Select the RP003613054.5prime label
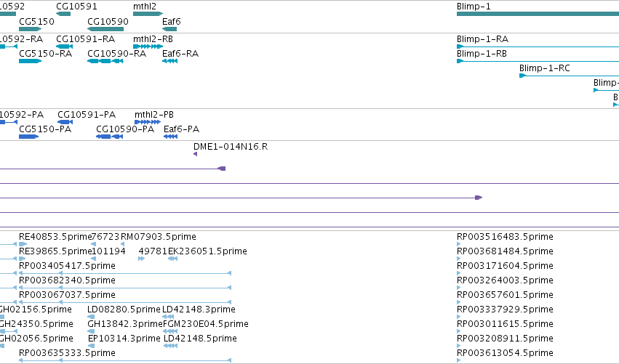619x364 pixels. point(505,353)
